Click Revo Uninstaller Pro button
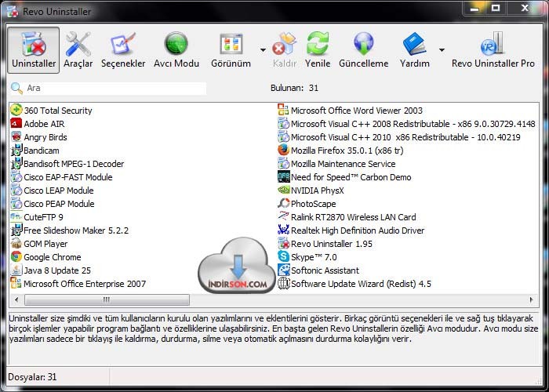The height and width of the screenshot is (392, 549). 493,50
